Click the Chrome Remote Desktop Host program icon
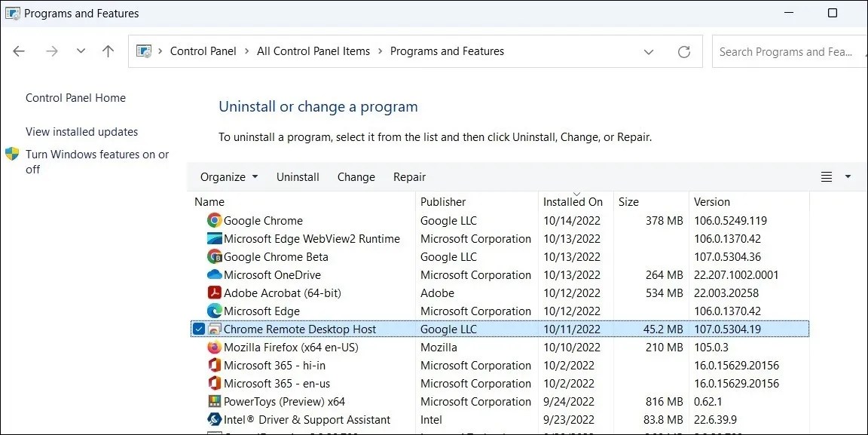 tap(214, 329)
